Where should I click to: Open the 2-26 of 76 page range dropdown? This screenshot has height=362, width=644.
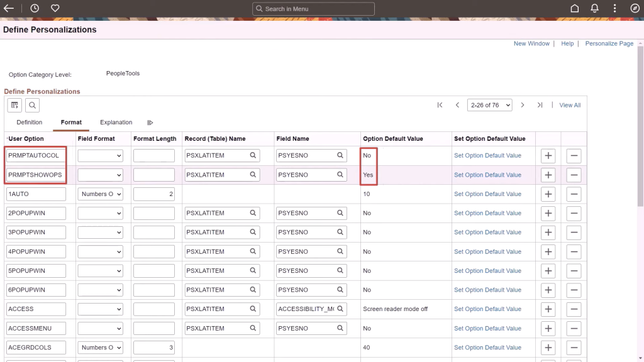[x=489, y=105]
